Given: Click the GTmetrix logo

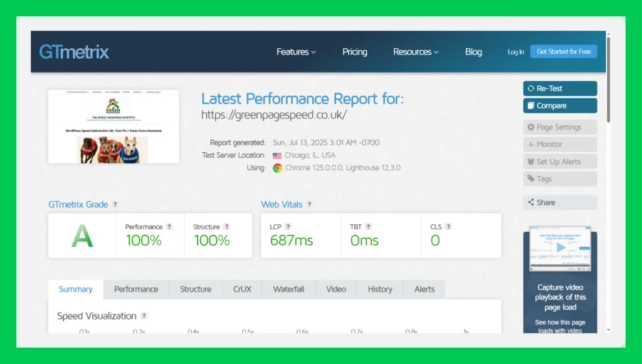Looking at the screenshot, I should [74, 52].
